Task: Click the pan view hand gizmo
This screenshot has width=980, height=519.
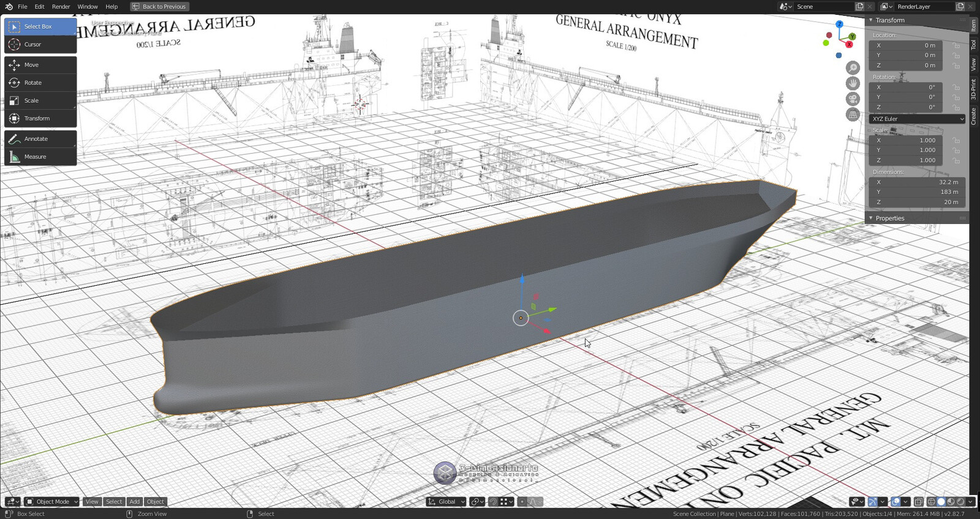Action: [x=853, y=83]
